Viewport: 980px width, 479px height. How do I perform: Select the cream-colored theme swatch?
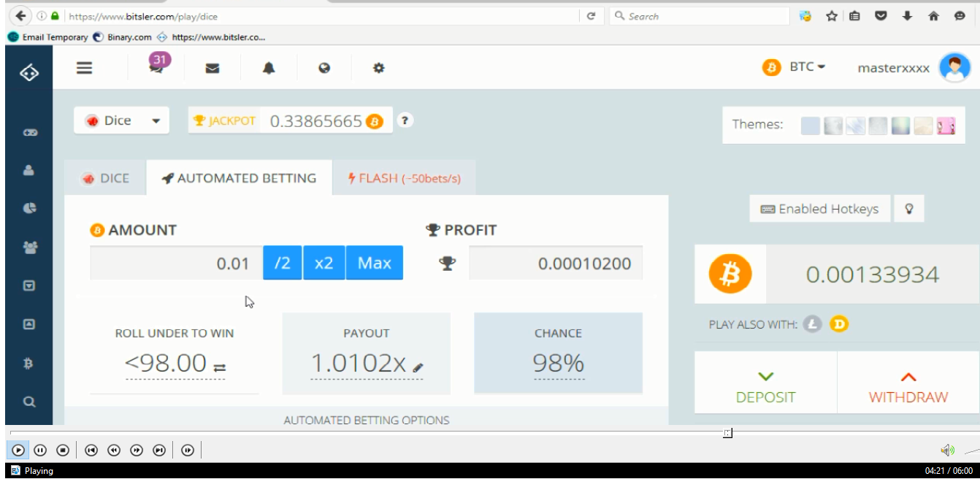[923, 126]
